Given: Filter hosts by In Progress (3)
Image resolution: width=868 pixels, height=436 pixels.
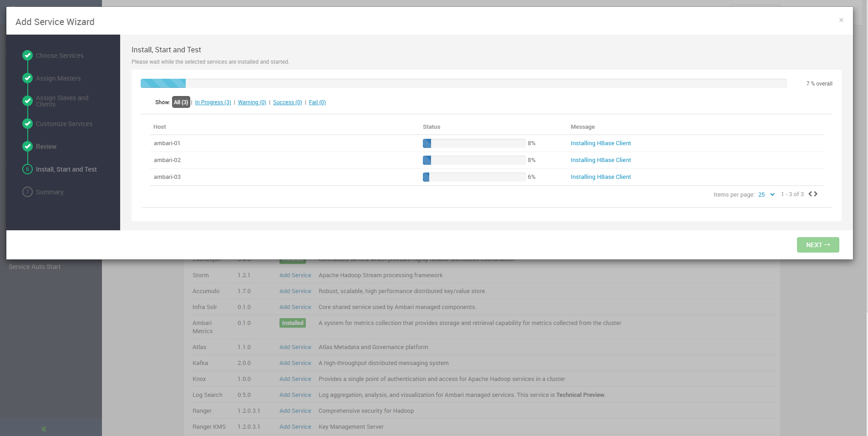Looking at the screenshot, I should point(213,102).
